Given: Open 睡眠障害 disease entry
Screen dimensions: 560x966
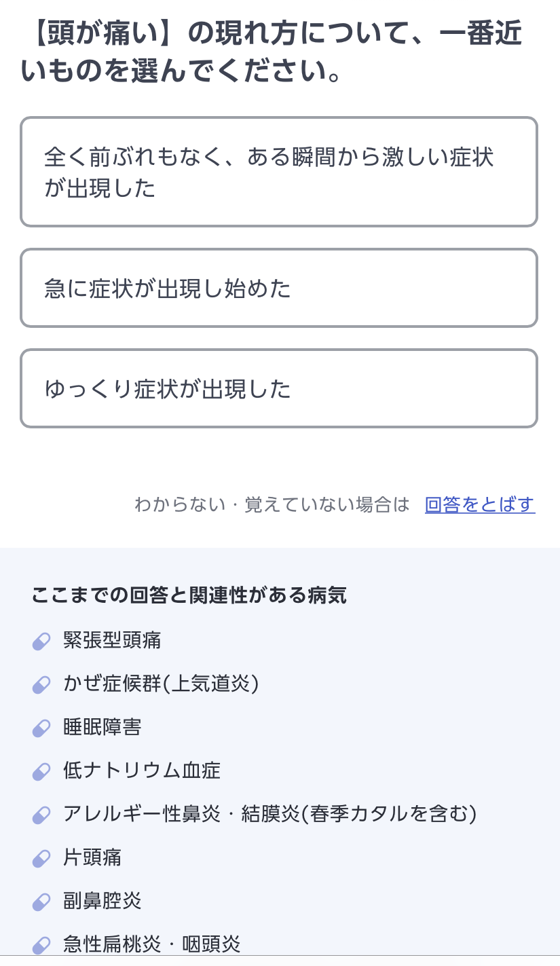Looking at the screenshot, I should pyautogui.click(x=102, y=727).
